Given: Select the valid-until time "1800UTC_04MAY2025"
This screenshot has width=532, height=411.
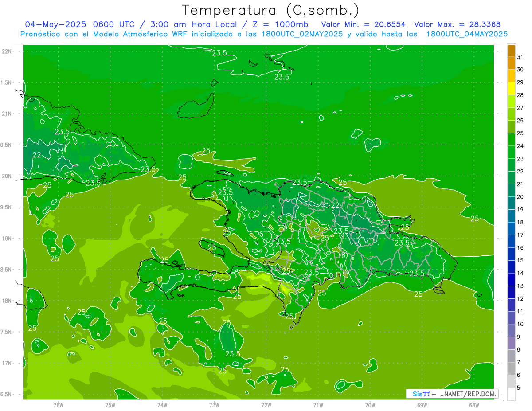Looking at the screenshot, I should click(x=467, y=34).
